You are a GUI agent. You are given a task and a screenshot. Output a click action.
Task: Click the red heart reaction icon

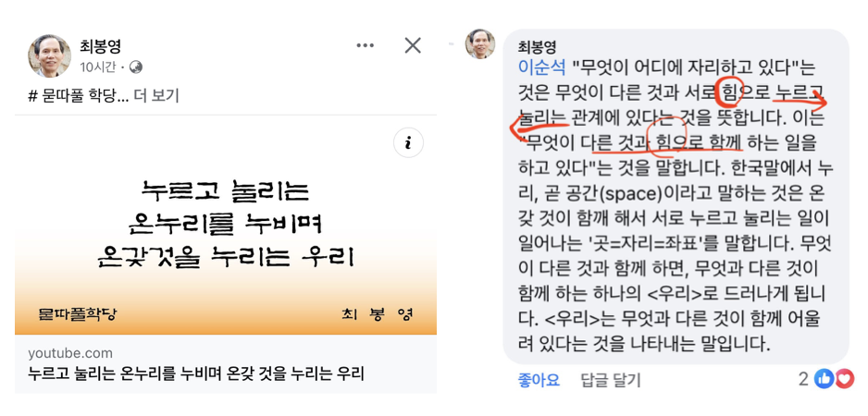tap(843, 379)
